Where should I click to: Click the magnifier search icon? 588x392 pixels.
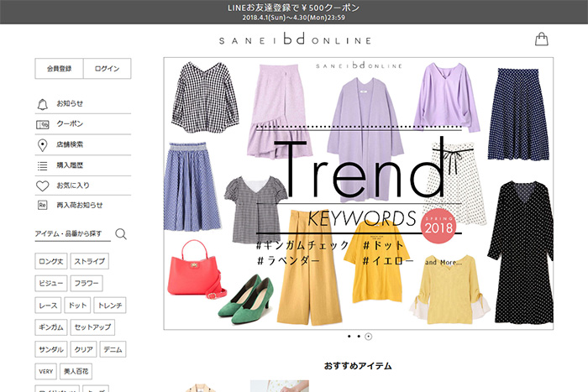(x=121, y=234)
